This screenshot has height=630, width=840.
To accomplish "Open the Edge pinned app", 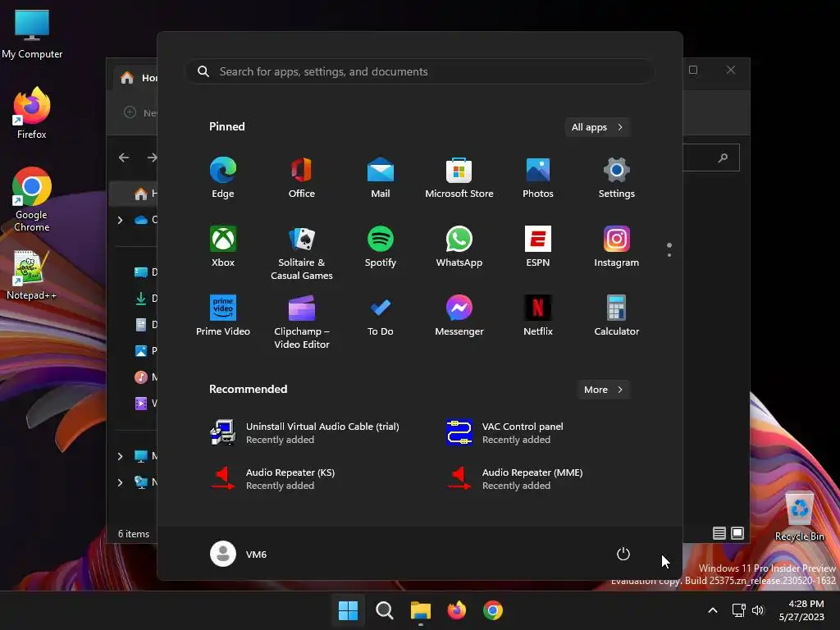I will (223, 178).
